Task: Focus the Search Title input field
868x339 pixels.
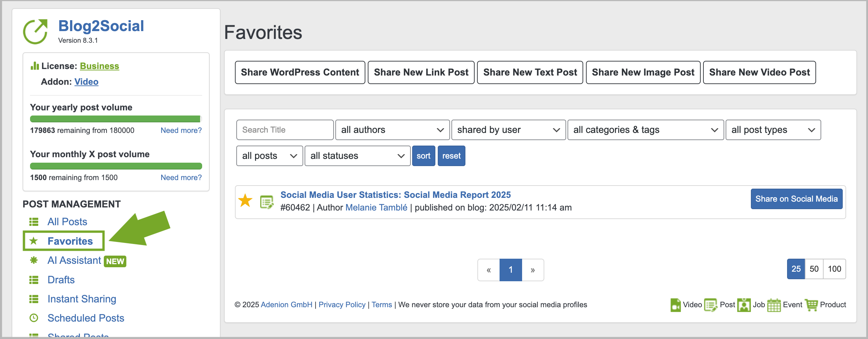Action: point(285,130)
